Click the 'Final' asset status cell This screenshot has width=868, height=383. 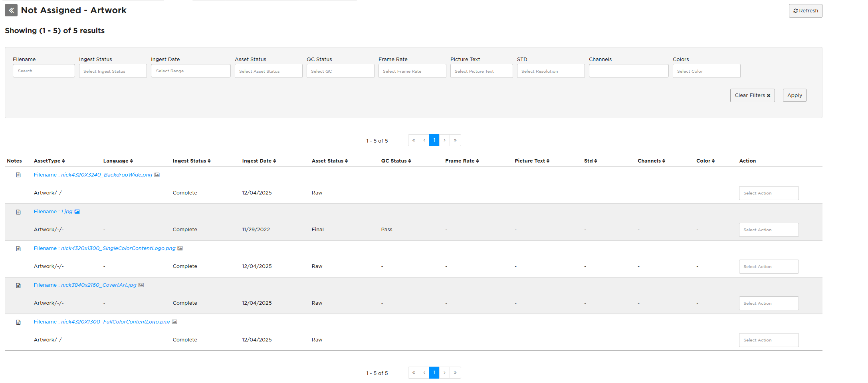tap(318, 230)
